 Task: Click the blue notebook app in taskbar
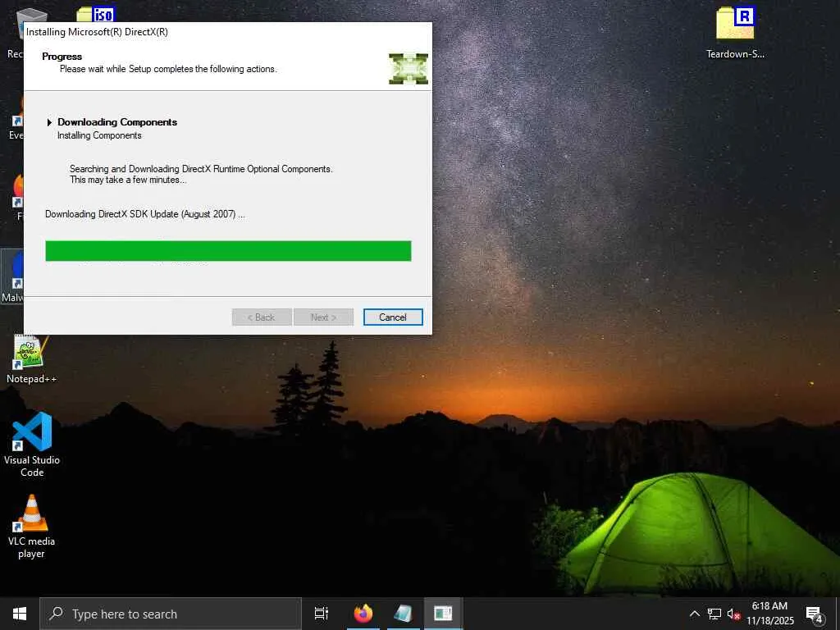click(x=404, y=614)
